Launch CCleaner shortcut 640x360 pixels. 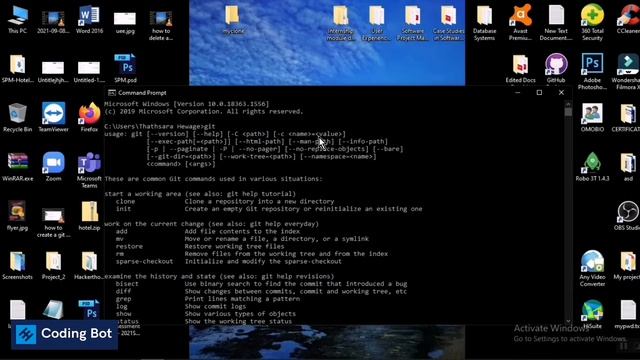(628, 20)
